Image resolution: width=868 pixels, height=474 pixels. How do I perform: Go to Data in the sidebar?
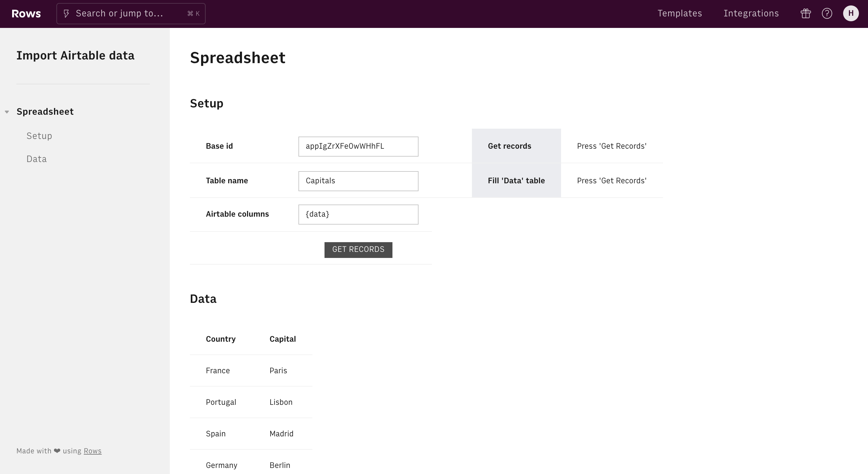click(37, 159)
